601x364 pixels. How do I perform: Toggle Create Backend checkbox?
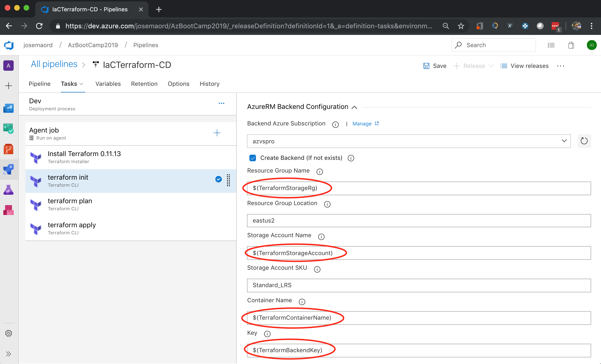[253, 158]
